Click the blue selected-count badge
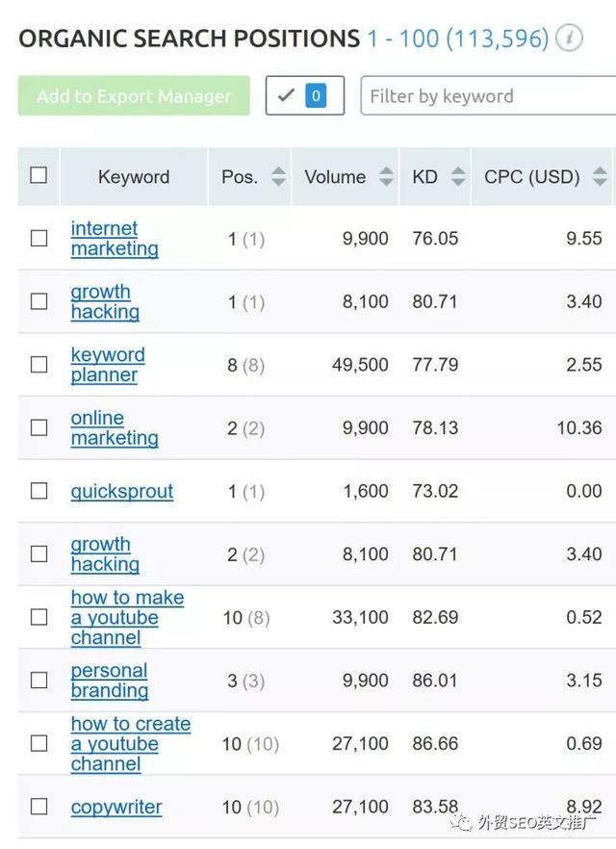The image size is (616, 849). 316,96
